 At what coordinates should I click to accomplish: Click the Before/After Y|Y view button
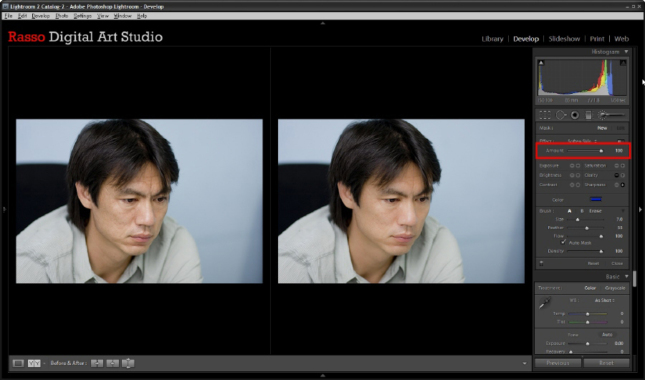click(34, 363)
